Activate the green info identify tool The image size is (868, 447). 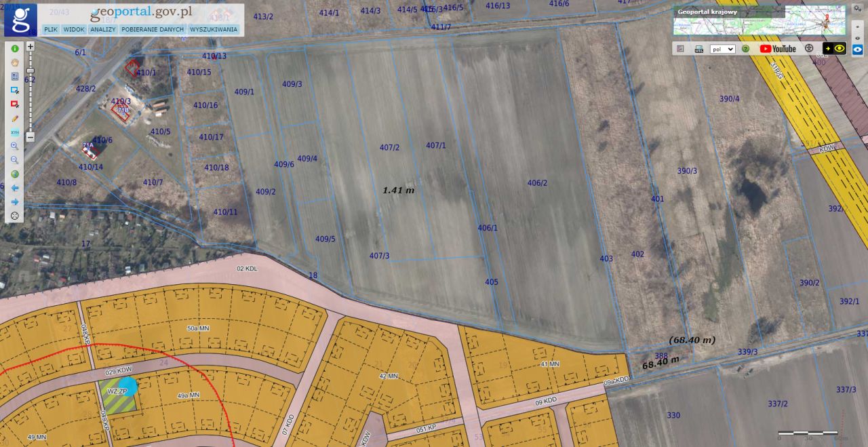coord(14,49)
